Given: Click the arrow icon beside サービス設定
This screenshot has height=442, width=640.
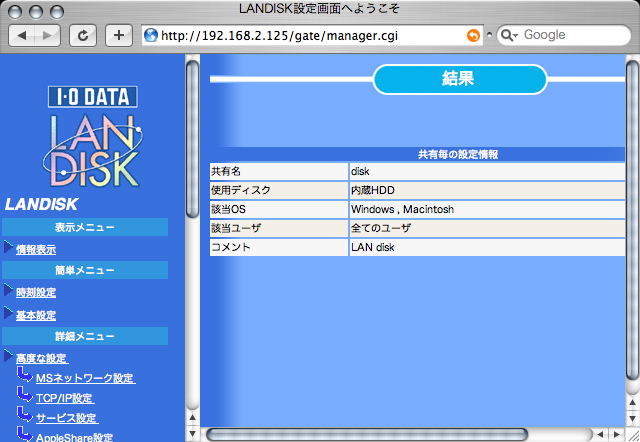Looking at the screenshot, I should [x=24, y=414].
